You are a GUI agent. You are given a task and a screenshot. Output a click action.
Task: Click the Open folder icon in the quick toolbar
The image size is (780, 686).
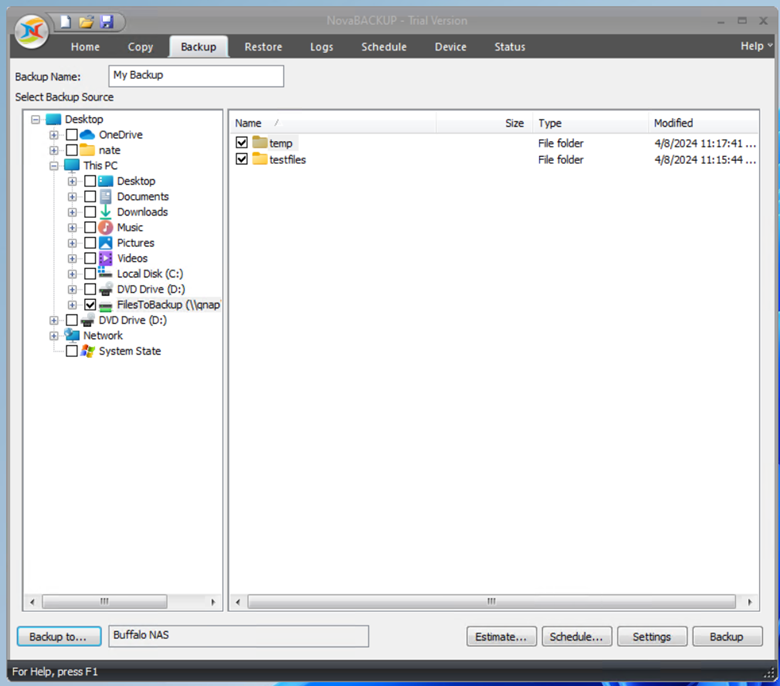[86, 21]
